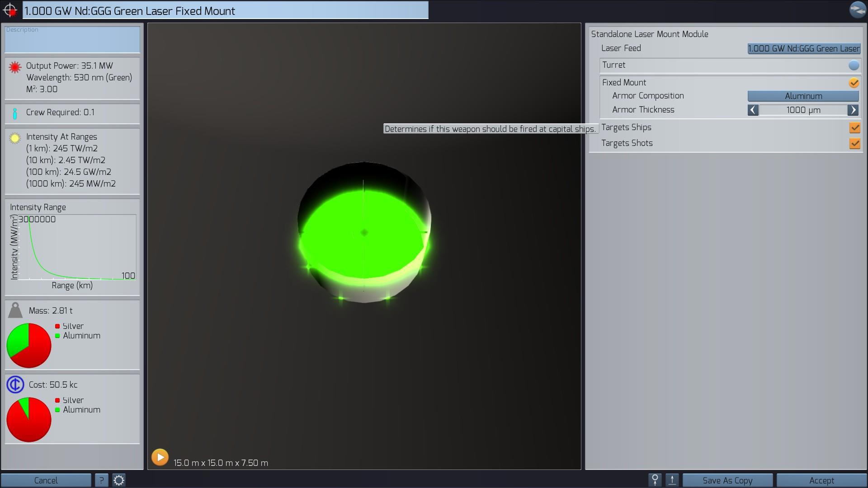
Task: Click the upward arrow icon in the bottom bar
Action: [x=672, y=480]
